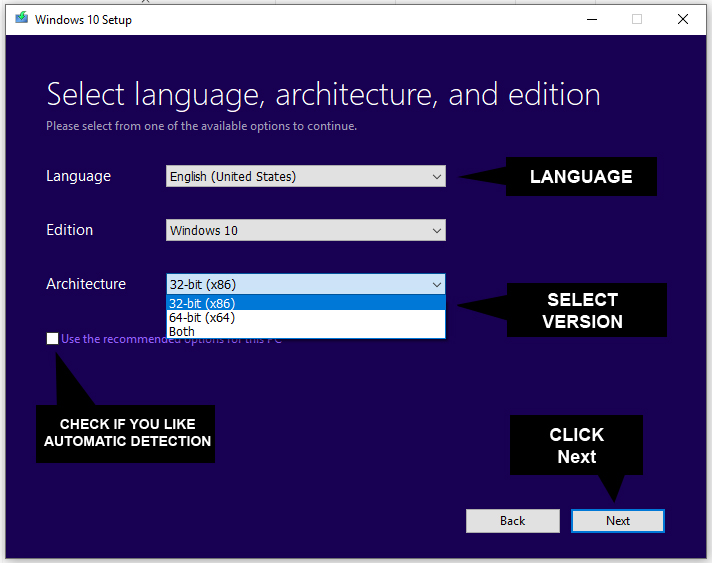Click the Architecture field label
The image size is (712, 563).
click(x=86, y=284)
